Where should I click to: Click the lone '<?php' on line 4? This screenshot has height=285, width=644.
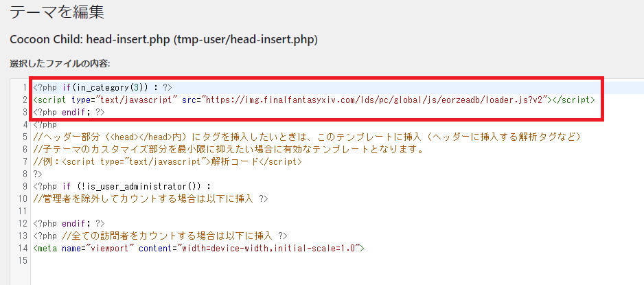[45, 124]
